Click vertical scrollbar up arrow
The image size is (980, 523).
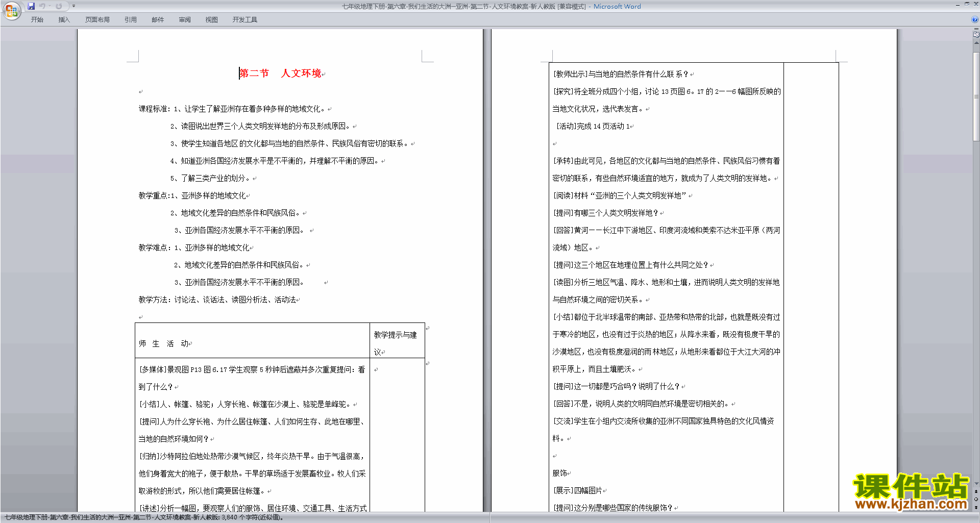click(x=976, y=42)
